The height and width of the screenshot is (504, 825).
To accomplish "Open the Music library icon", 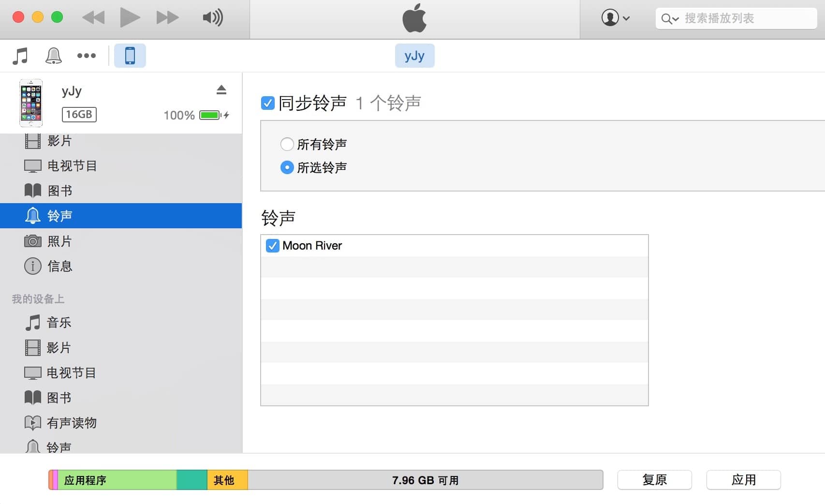I will tap(20, 56).
